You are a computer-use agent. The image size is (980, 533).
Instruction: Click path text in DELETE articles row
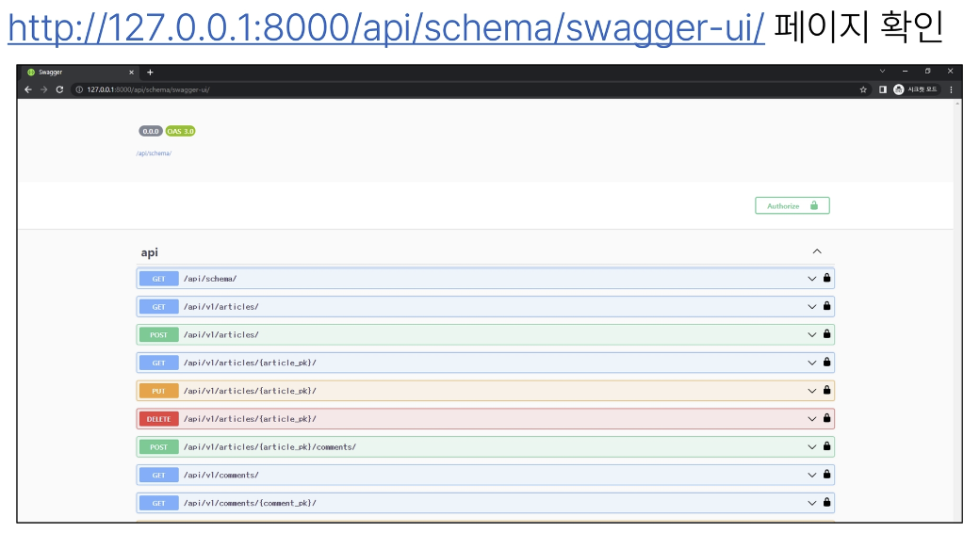coord(250,419)
